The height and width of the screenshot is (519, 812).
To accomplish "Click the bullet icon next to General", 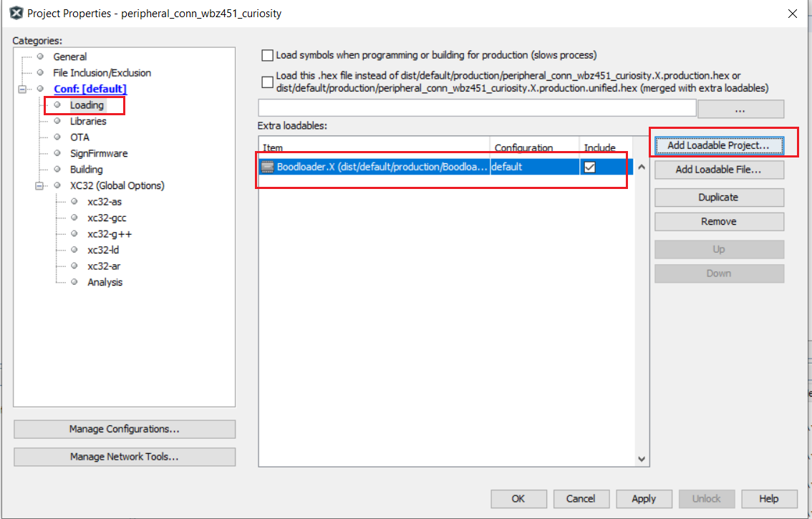I will tap(40, 57).
